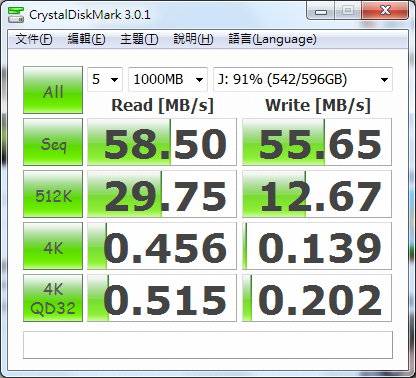Start the 4K QD32 test
This screenshot has height=378, width=416.
pyautogui.click(x=53, y=298)
